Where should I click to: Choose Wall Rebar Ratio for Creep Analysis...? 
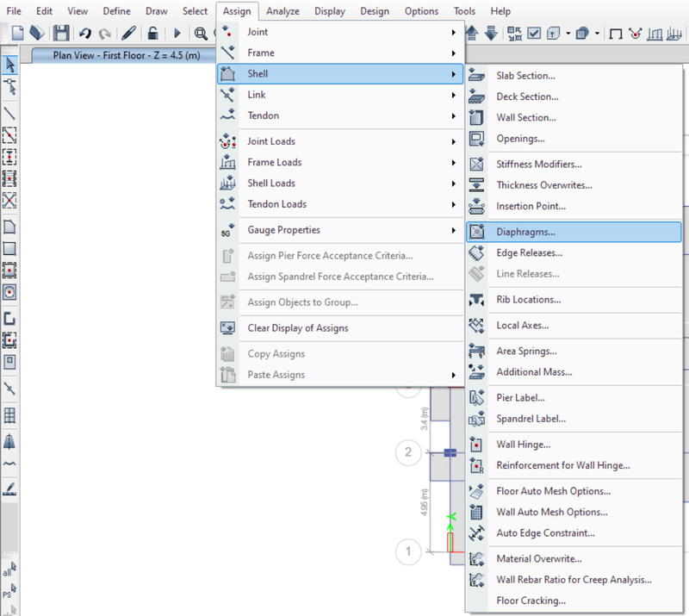pyautogui.click(x=574, y=580)
